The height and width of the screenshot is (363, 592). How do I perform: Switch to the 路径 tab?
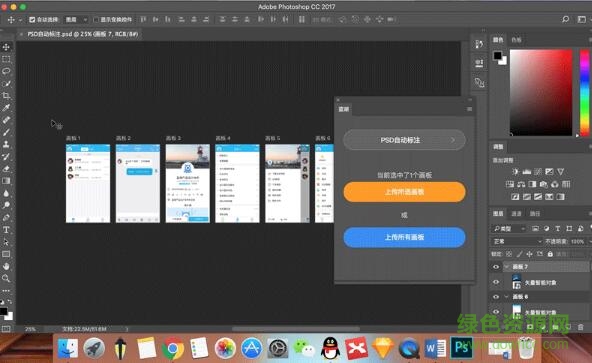pyautogui.click(x=535, y=214)
